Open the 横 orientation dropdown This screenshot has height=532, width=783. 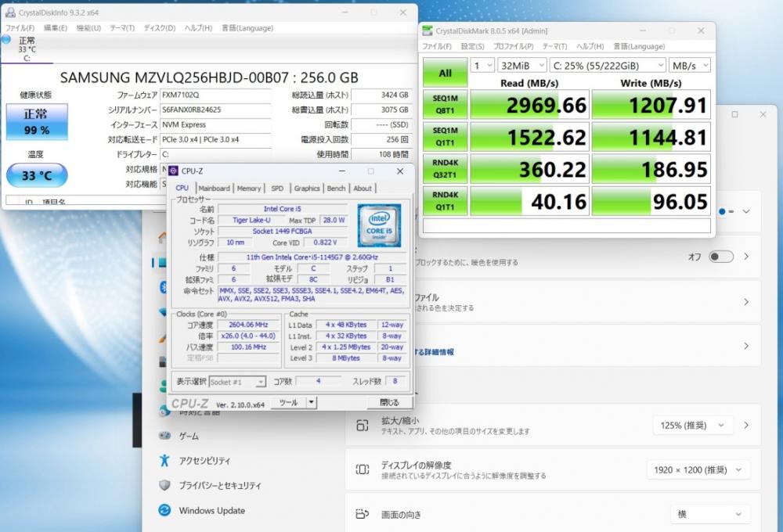709,514
